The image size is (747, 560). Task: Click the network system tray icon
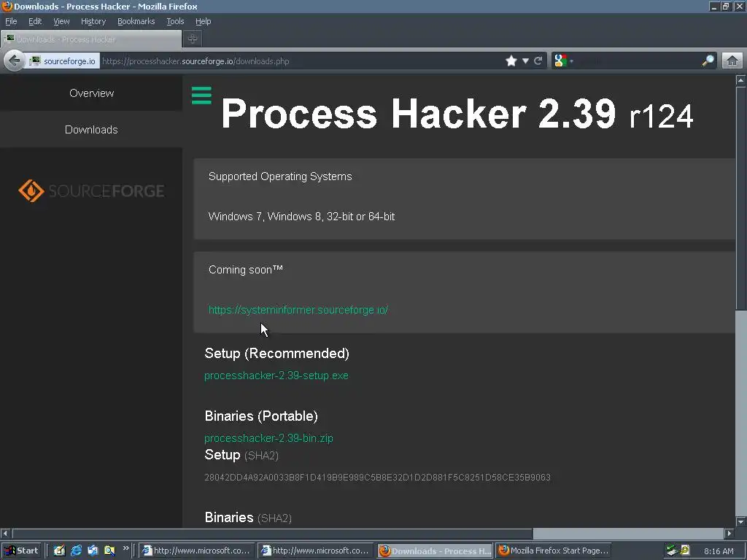click(x=672, y=551)
